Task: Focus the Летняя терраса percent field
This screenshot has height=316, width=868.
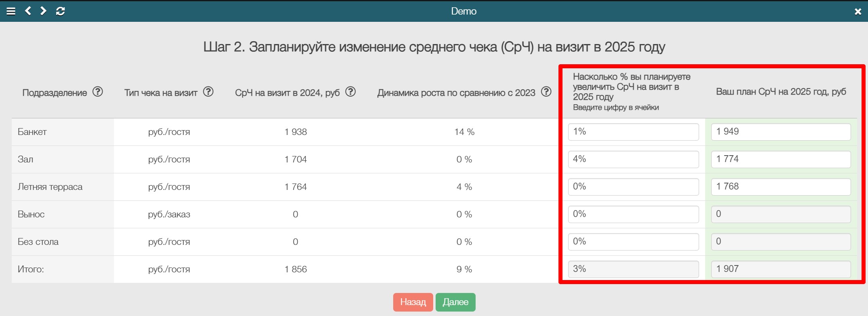Action: [633, 187]
